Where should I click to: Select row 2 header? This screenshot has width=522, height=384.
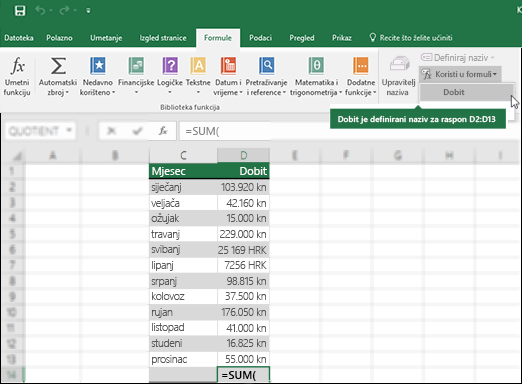[x=12, y=187]
